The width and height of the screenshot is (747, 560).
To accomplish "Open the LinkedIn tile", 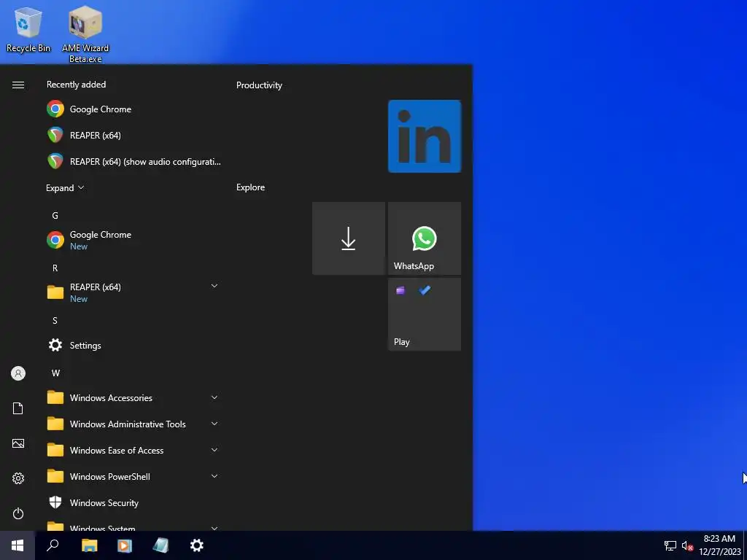I will tap(425, 136).
